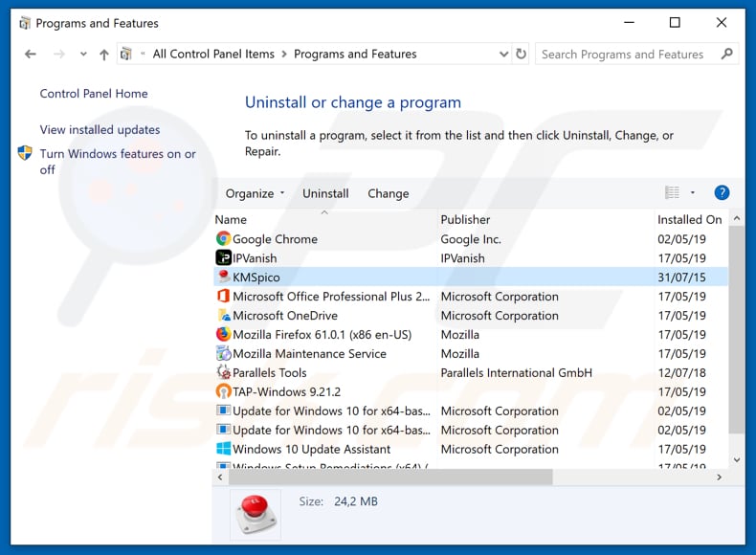Click the 24,2 MB size value
756x555 pixels.
(x=356, y=501)
